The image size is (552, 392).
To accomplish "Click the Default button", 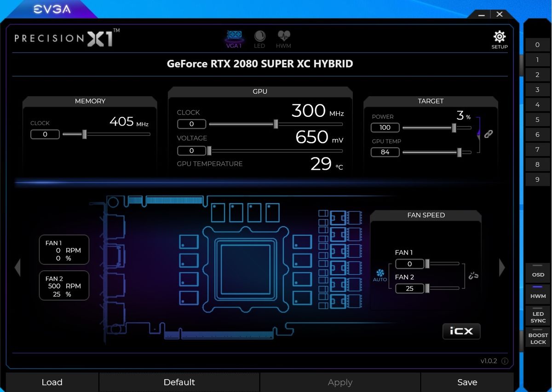I will pyautogui.click(x=179, y=382).
